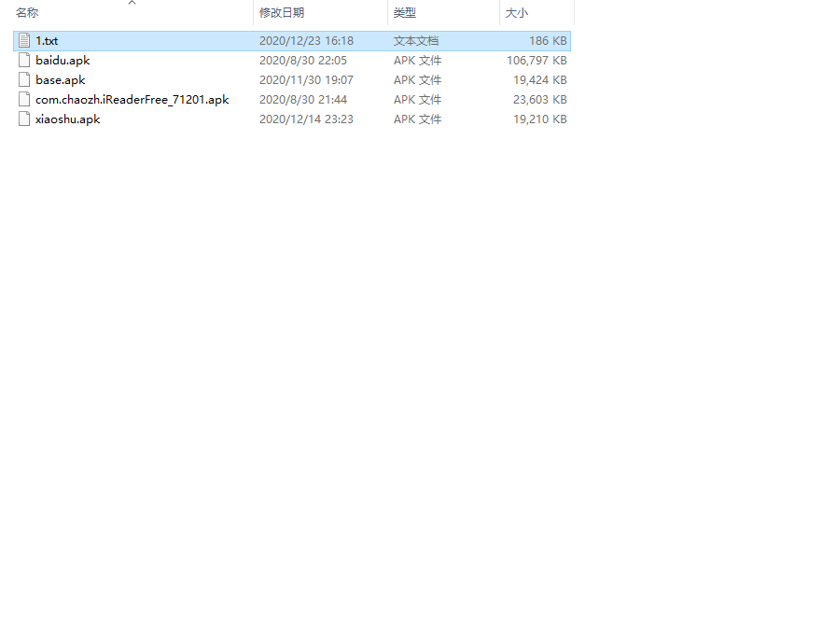Click the xiaoshu.apk file icon
822x644 pixels.
[x=24, y=119]
